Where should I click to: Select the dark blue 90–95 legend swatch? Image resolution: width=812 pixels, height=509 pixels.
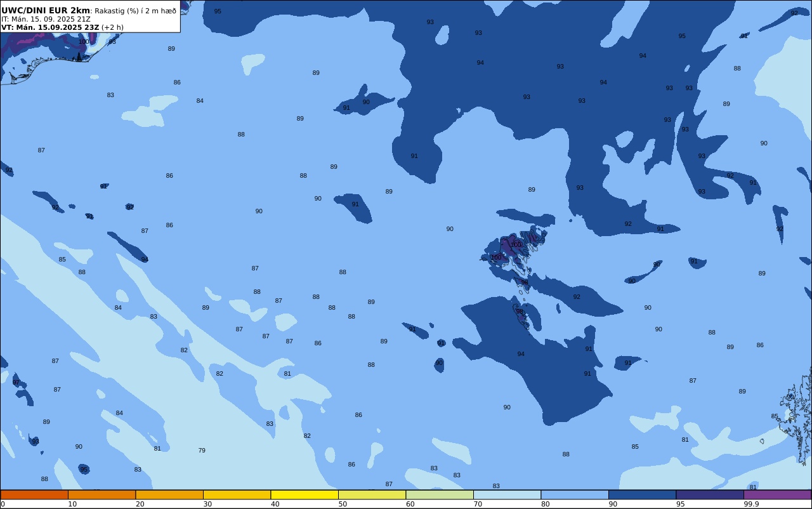(x=642, y=494)
